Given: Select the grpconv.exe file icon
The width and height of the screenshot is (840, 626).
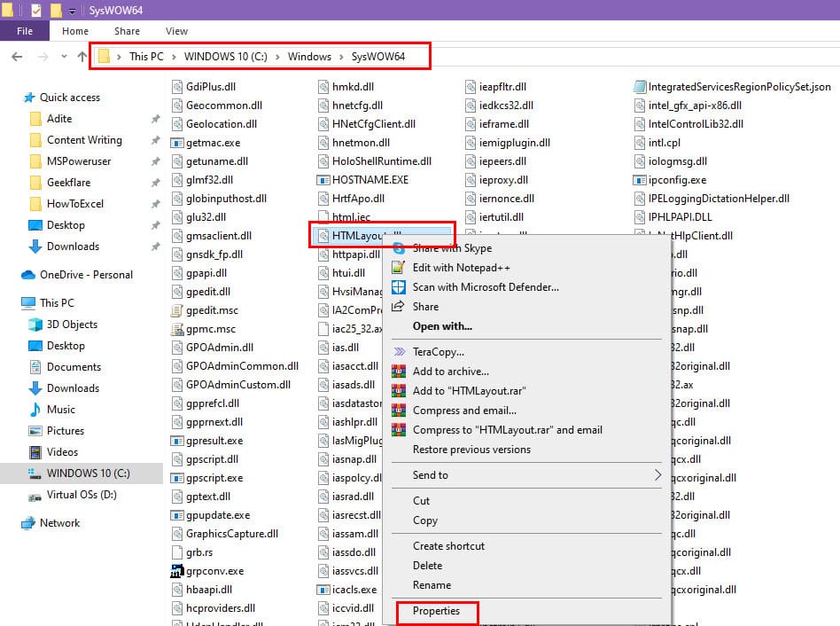Looking at the screenshot, I should click(177, 571).
